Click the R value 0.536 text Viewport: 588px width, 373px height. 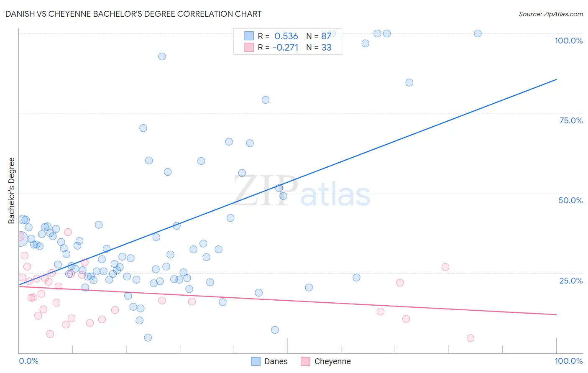click(286, 36)
